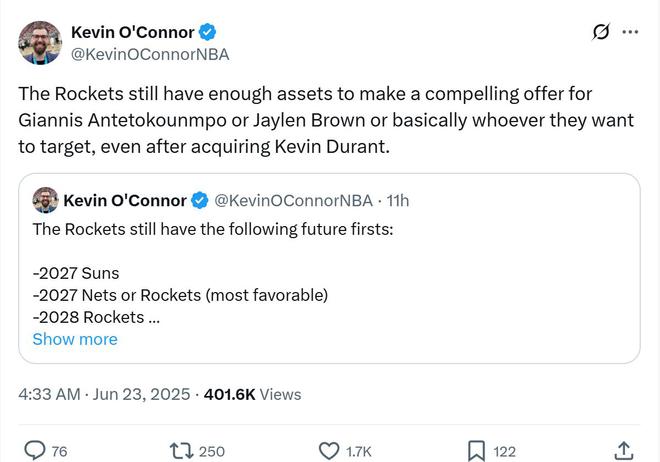Like the tweet with the heart icon
This screenshot has height=462, width=660.
329,451
